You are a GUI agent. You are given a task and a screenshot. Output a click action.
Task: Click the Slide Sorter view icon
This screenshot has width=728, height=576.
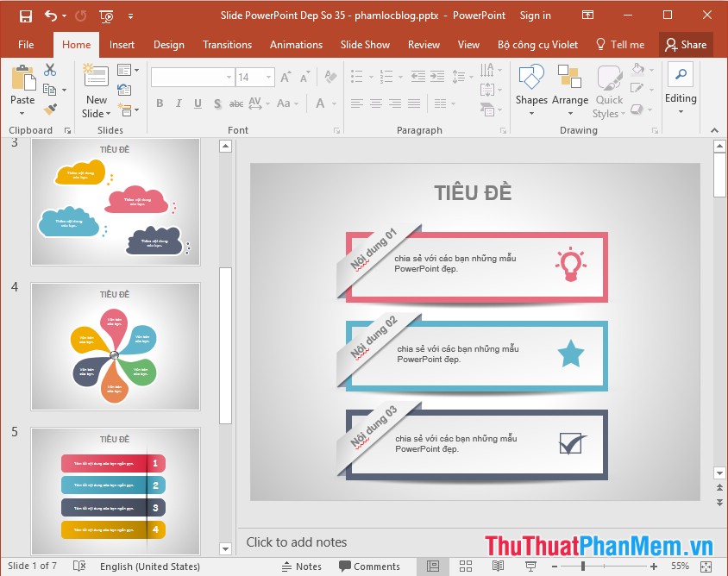coord(465,567)
